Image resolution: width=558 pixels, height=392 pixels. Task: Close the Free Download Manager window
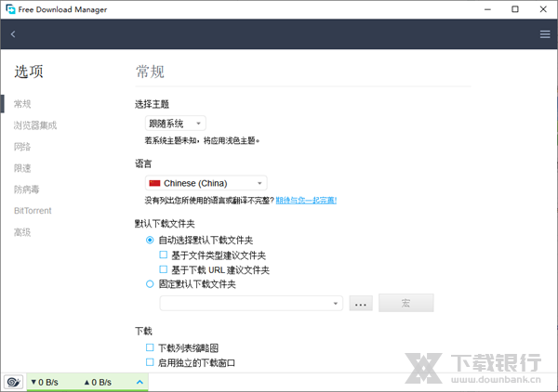[543, 9]
